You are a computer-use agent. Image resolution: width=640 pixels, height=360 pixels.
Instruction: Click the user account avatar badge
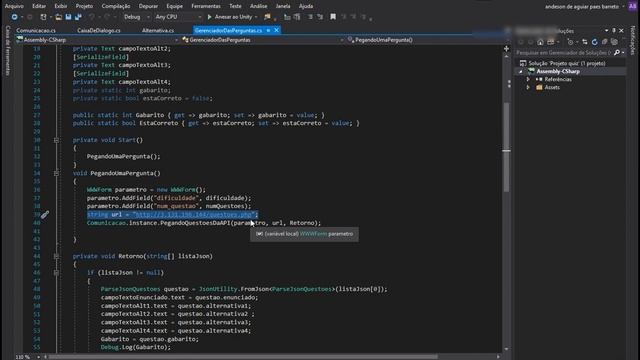pos(632,6)
